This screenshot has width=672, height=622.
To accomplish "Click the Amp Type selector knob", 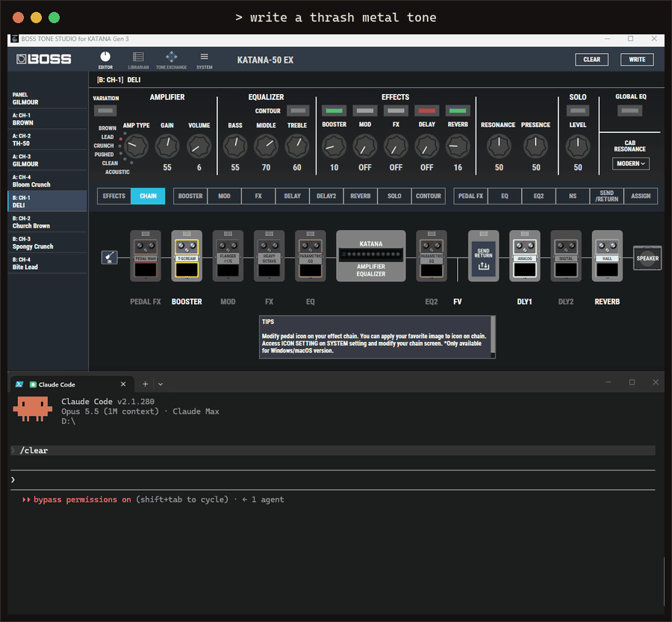I will (x=137, y=146).
